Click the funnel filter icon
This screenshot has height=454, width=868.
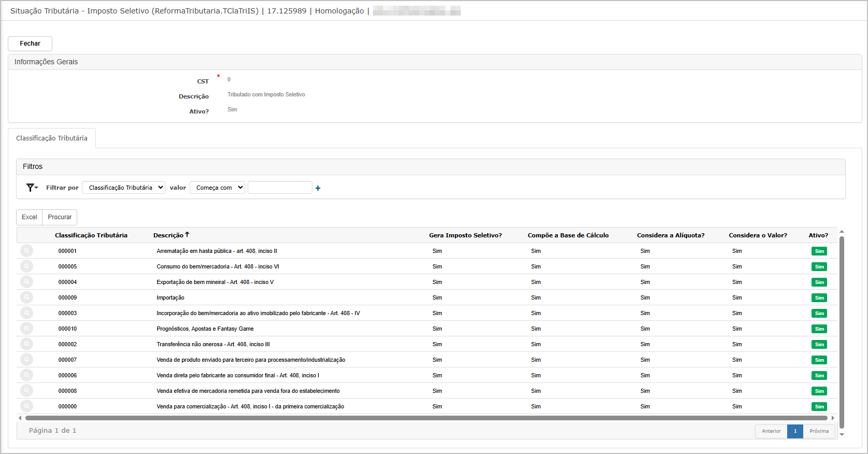[x=31, y=188]
